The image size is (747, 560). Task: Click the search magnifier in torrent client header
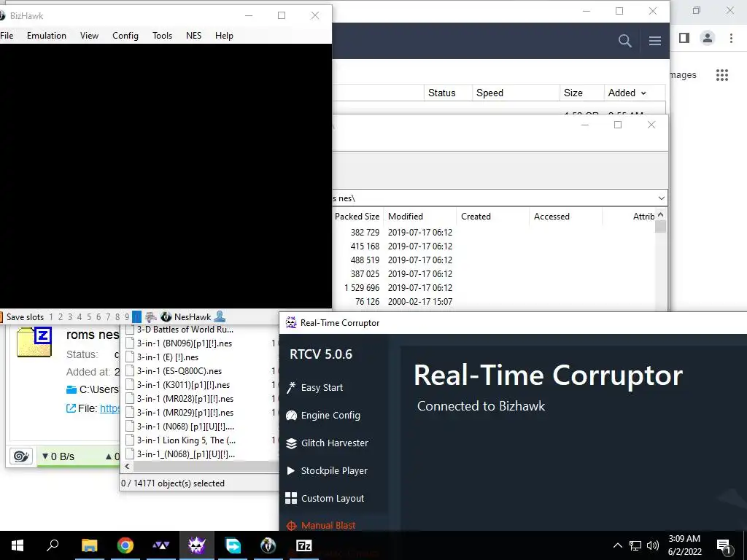click(624, 41)
